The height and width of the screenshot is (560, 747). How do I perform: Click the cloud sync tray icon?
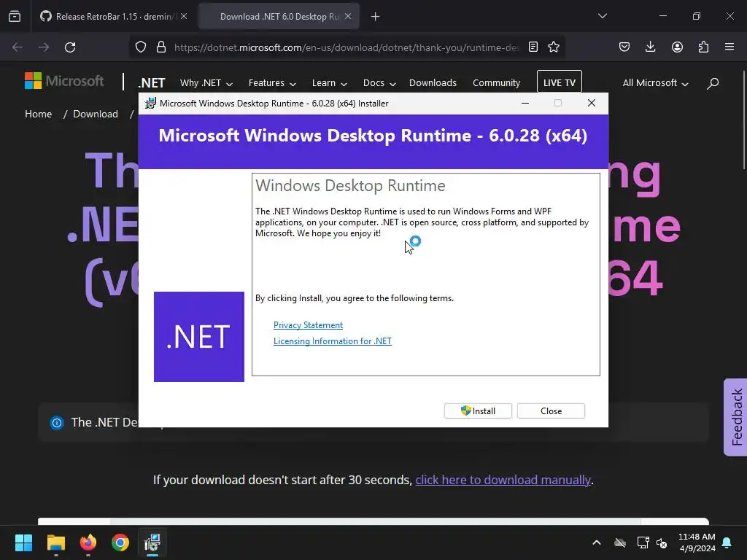click(x=620, y=542)
